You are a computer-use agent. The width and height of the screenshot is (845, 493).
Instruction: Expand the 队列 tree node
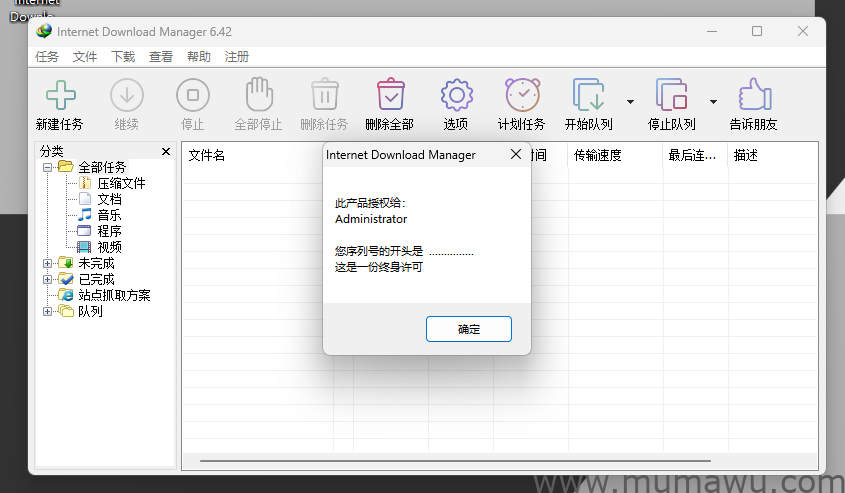[x=47, y=311]
